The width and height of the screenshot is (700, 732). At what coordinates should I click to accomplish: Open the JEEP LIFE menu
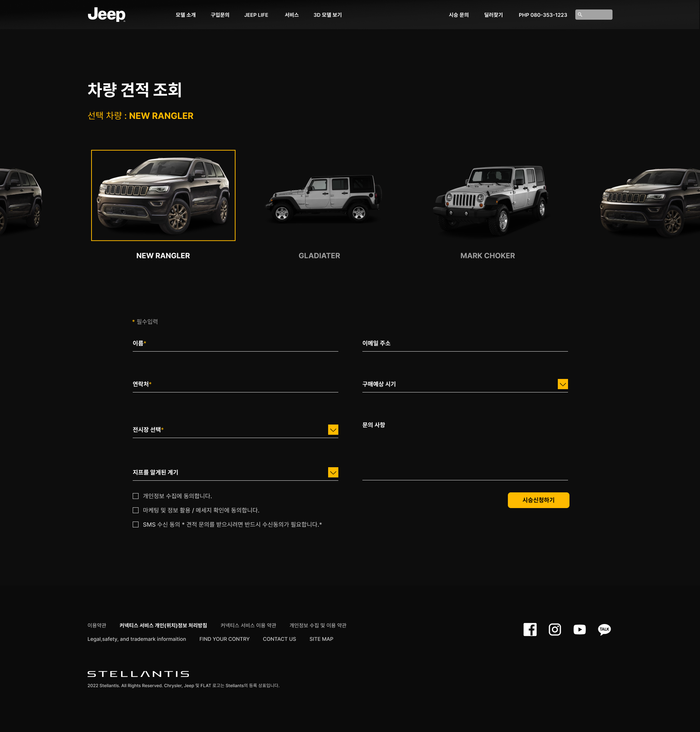256,15
